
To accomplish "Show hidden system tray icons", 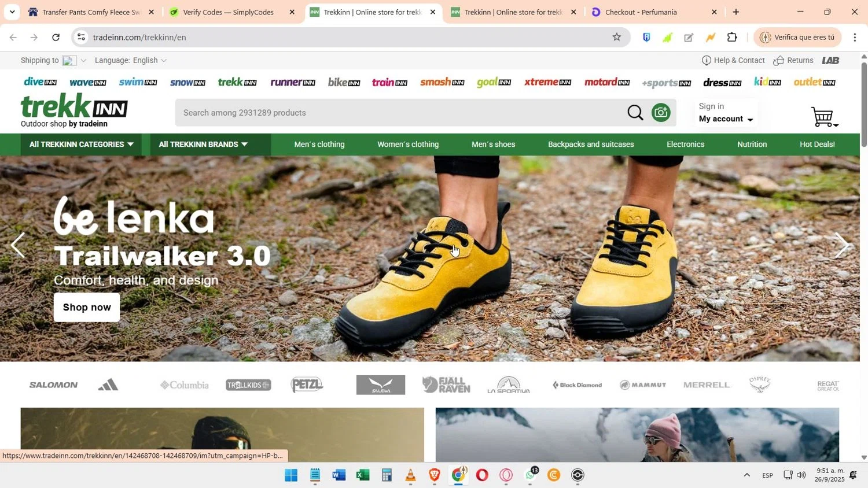I will 746,475.
